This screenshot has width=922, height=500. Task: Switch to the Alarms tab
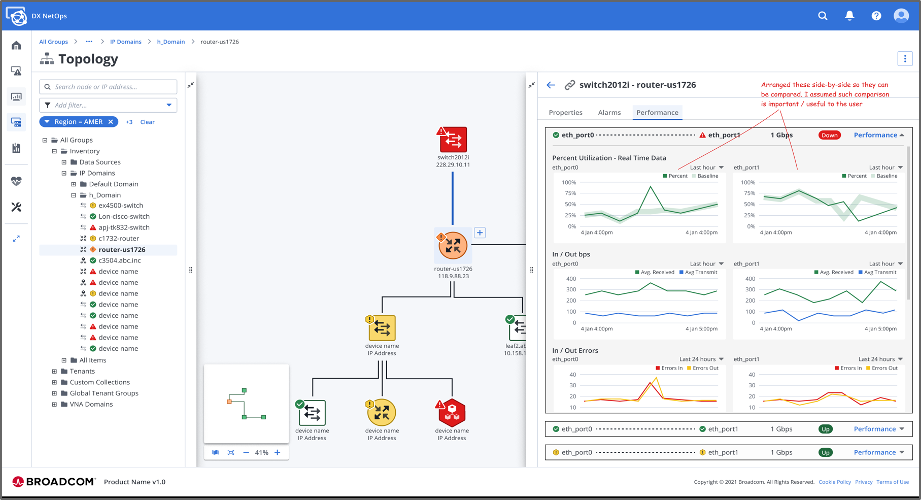[609, 113]
